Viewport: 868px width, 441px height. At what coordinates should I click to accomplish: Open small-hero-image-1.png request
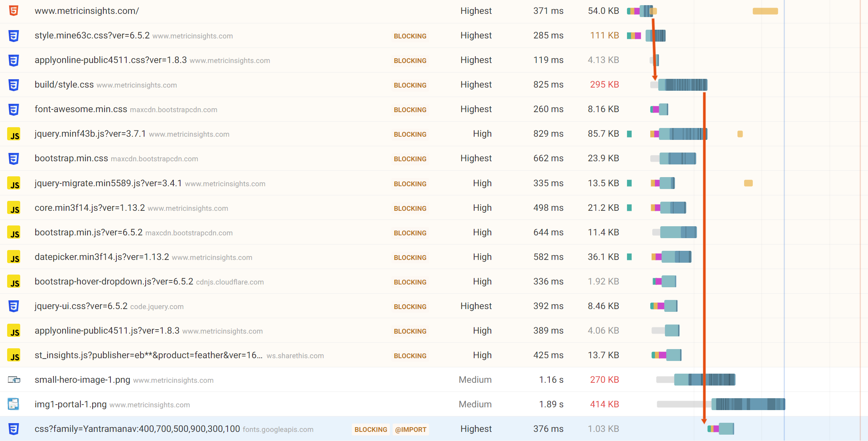82,380
